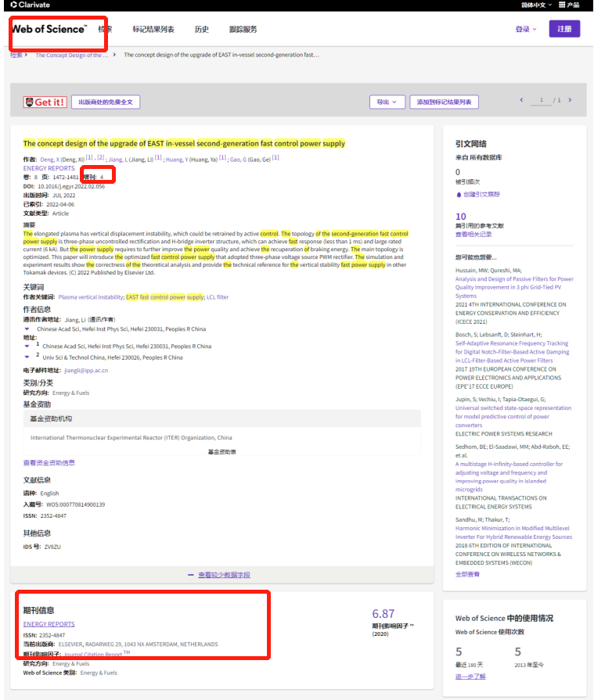This screenshot has height=700, width=605.
Task: Go to previous record arrow
Action: (521, 100)
